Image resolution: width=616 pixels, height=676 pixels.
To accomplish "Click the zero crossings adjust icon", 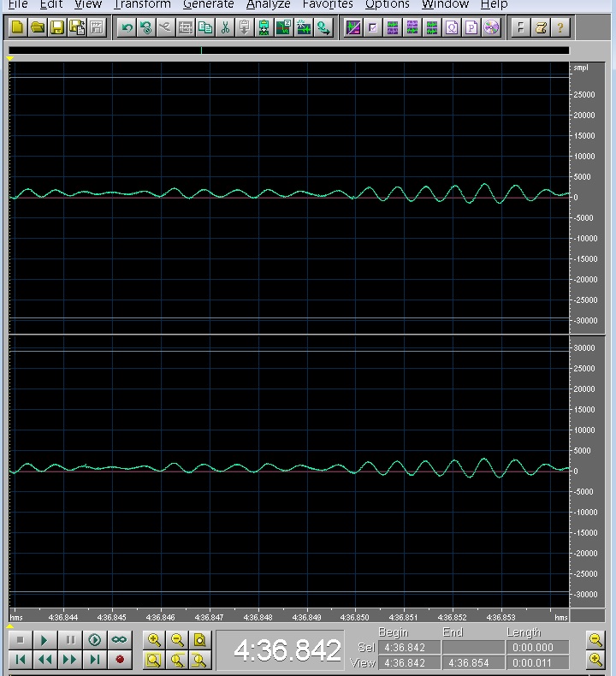I will [284, 28].
